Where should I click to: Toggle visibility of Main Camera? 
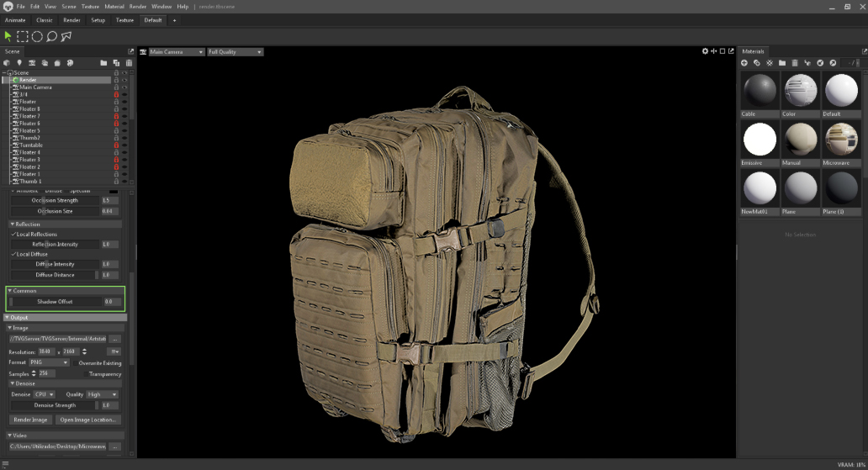(124, 87)
